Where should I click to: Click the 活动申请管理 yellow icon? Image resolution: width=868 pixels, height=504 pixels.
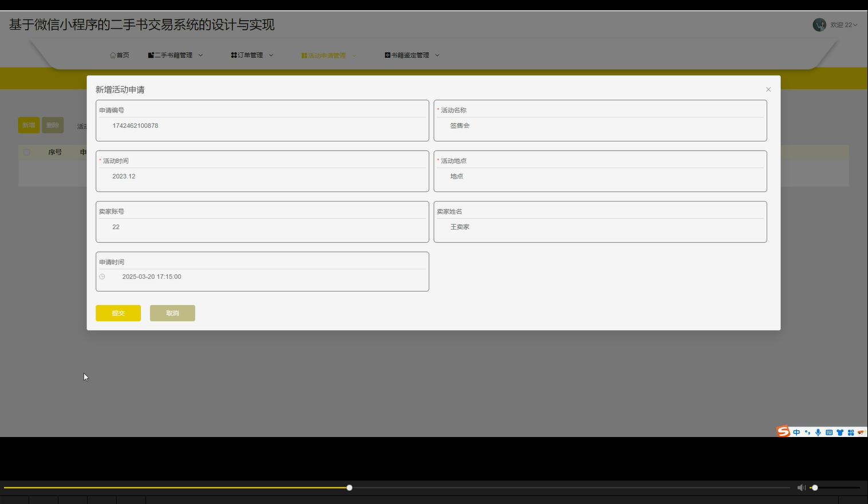tap(303, 55)
